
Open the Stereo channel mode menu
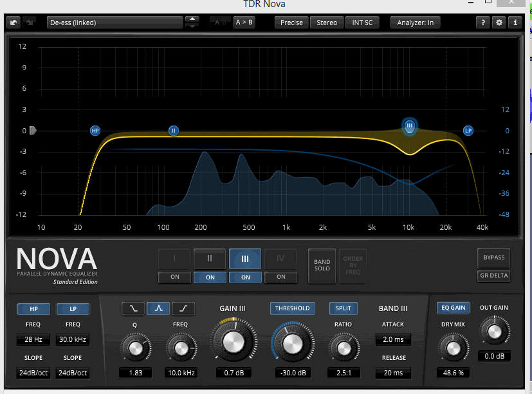327,23
